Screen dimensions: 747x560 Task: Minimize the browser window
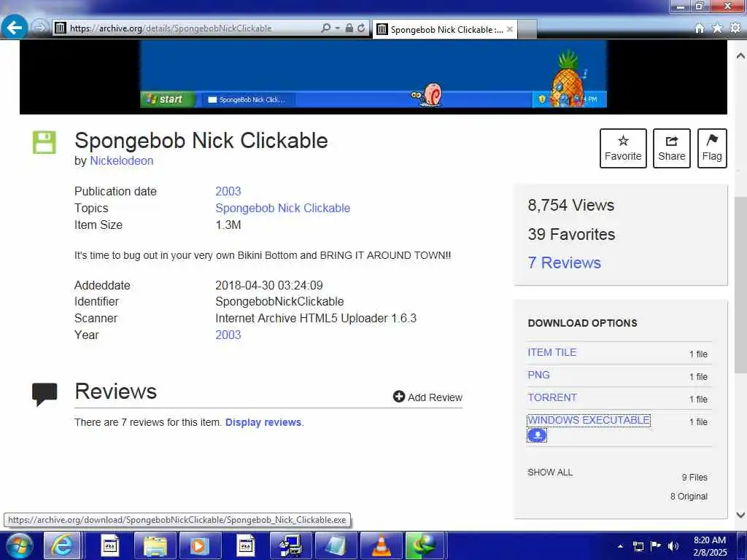(680, 6)
